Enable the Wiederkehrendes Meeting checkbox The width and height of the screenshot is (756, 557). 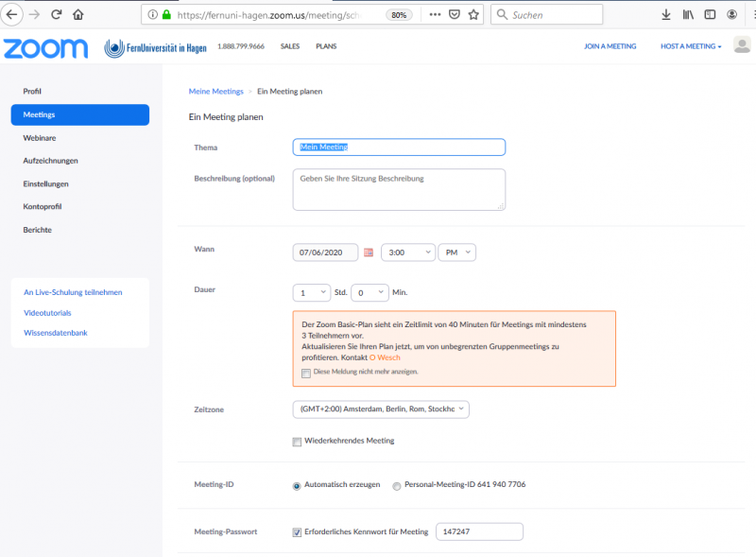[x=297, y=442]
